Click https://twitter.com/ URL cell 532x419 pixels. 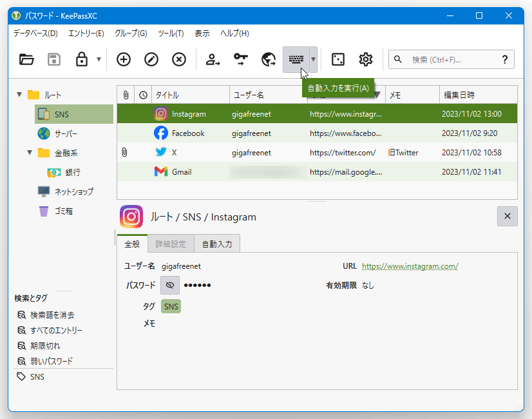(x=343, y=153)
